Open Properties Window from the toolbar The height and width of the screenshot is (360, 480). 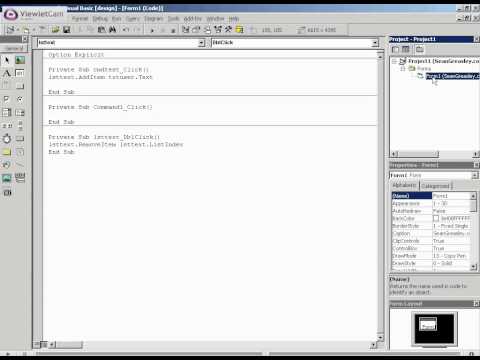point(196,30)
